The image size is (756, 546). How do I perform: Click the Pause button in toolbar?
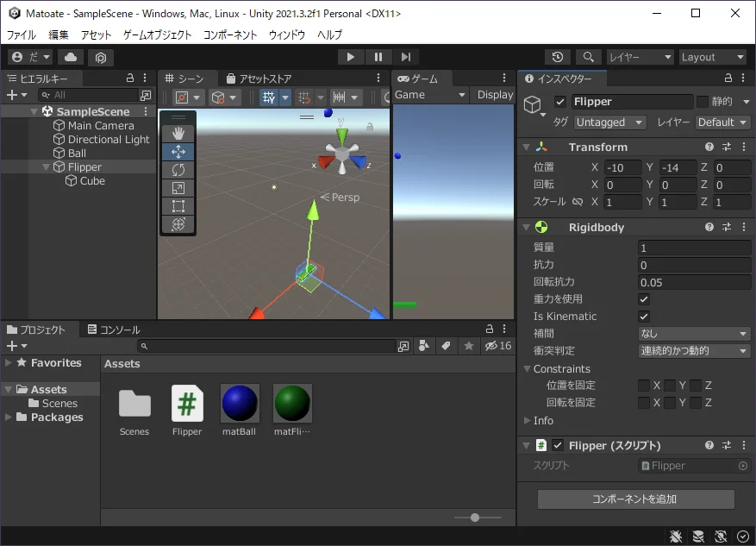click(x=378, y=57)
